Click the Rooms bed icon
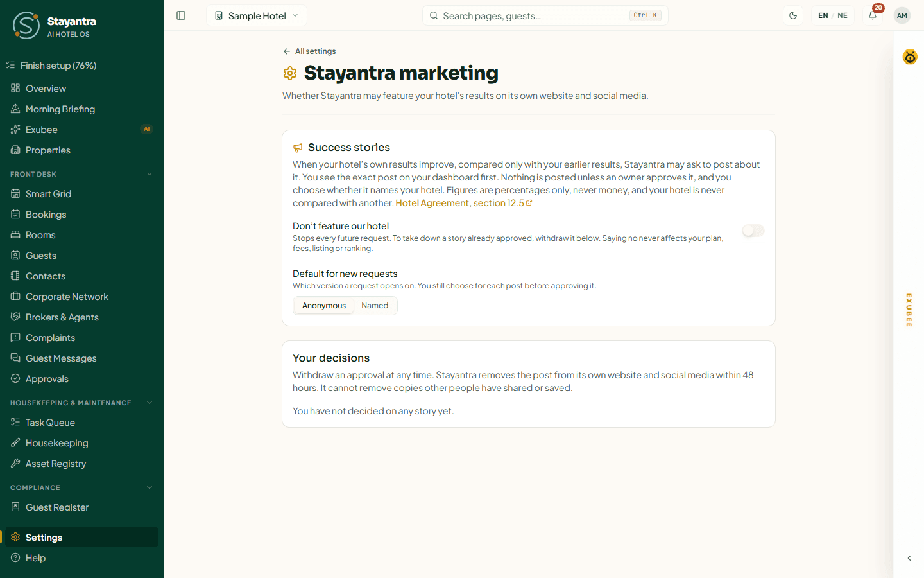 15,234
